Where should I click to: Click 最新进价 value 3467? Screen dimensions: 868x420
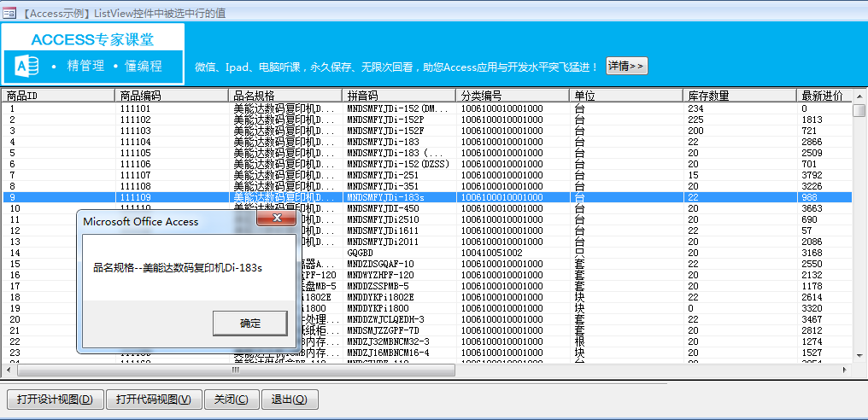tap(812, 318)
